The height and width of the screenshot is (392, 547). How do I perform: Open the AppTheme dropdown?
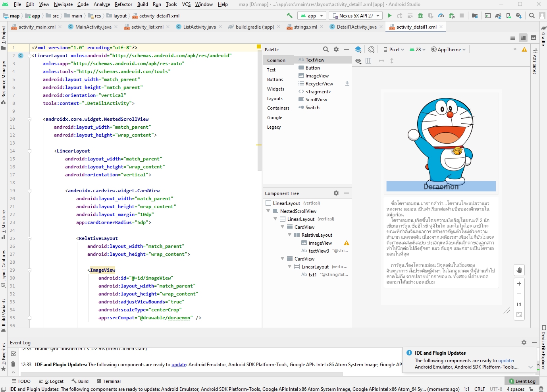[x=449, y=49]
